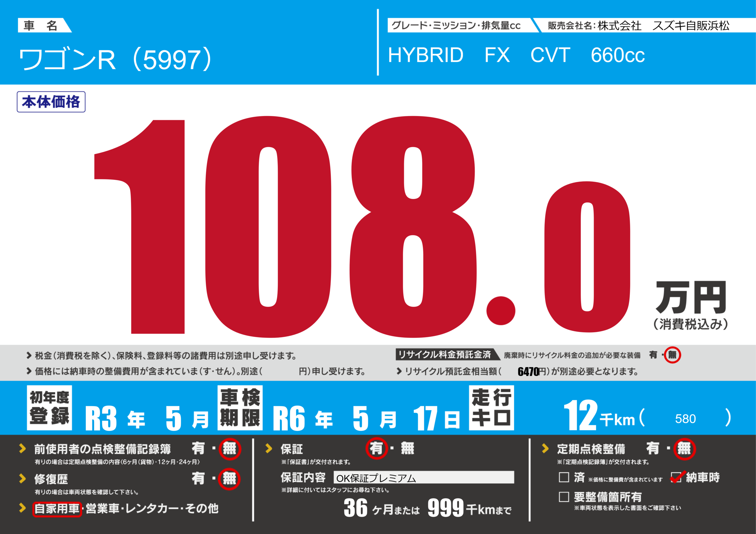Select circled 無 option for 修復歴
756x534 pixels.
[x=229, y=479]
